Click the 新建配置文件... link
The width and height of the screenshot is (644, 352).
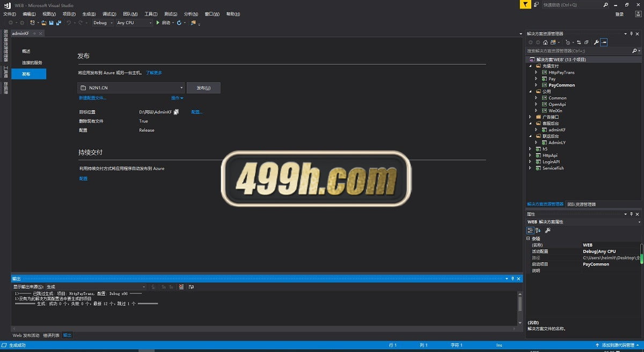[92, 98]
